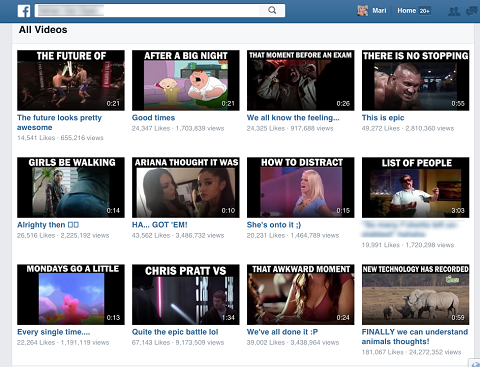
Task: Click '67,143 Likes · 9,173,509 views' text
Action: (178, 342)
